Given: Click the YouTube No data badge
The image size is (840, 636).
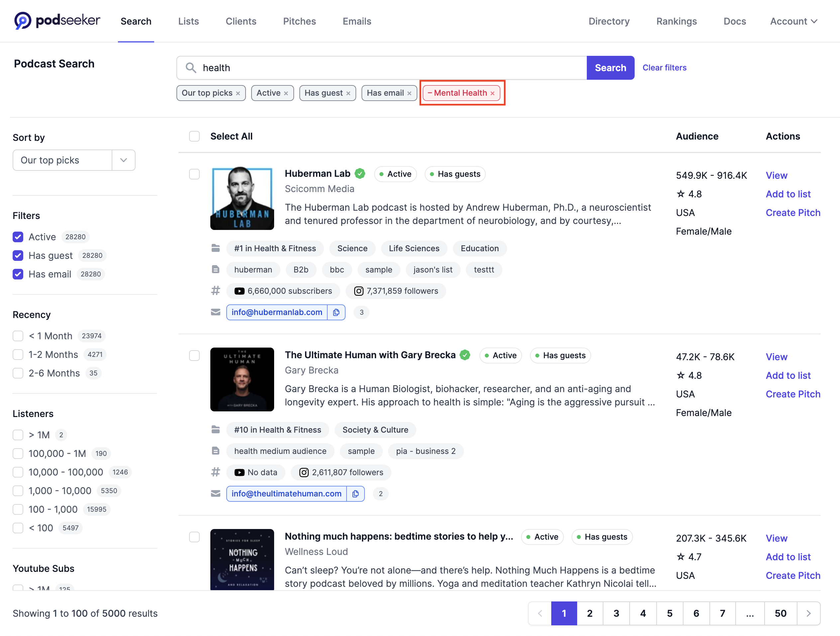Looking at the screenshot, I should [x=256, y=473].
